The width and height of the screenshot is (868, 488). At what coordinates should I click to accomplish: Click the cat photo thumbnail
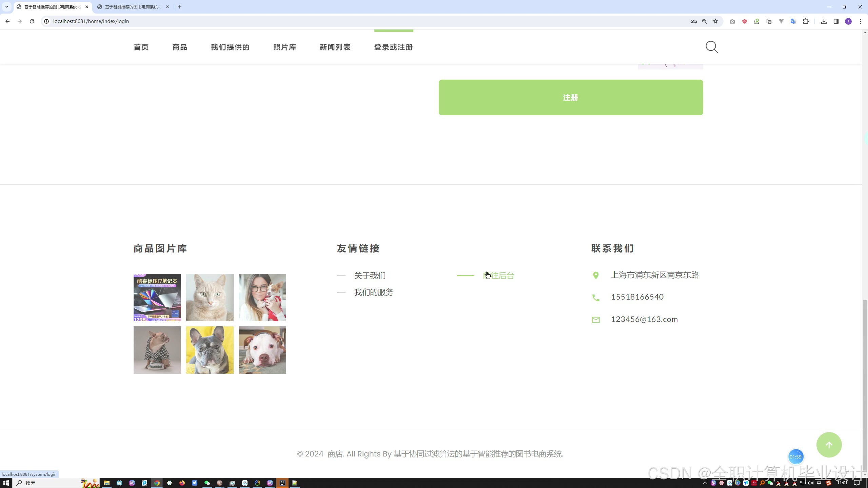coord(210,297)
